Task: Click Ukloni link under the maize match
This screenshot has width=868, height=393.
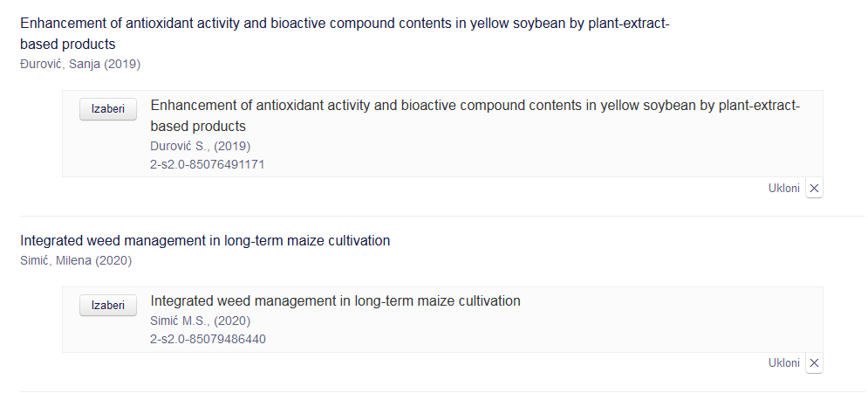Action: click(x=783, y=362)
